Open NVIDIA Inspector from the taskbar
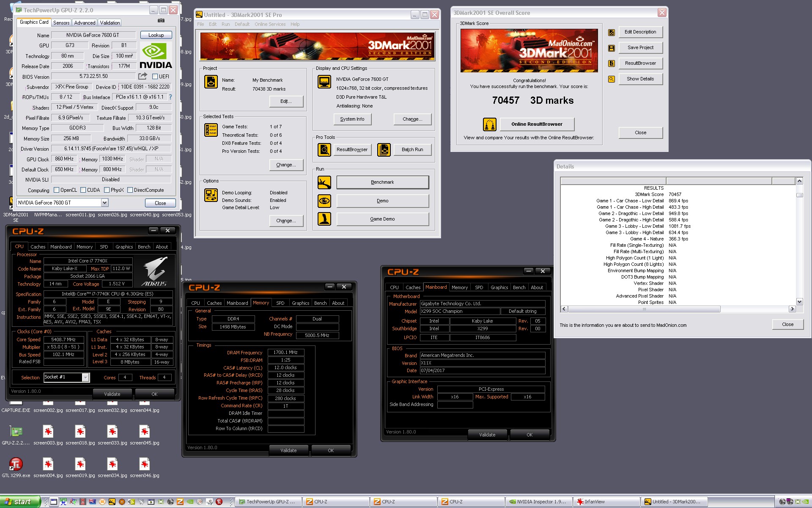The height and width of the screenshot is (508, 812). [x=538, y=502]
